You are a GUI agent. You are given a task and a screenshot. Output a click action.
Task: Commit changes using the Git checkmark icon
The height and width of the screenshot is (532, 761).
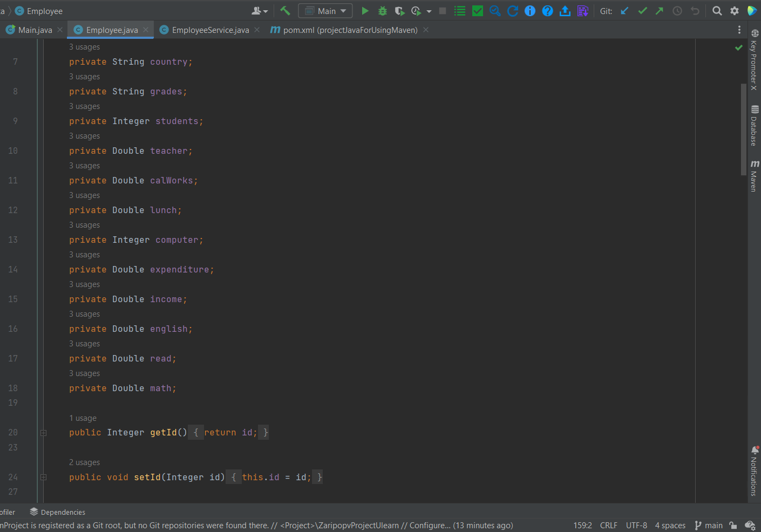tap(642, 10)
